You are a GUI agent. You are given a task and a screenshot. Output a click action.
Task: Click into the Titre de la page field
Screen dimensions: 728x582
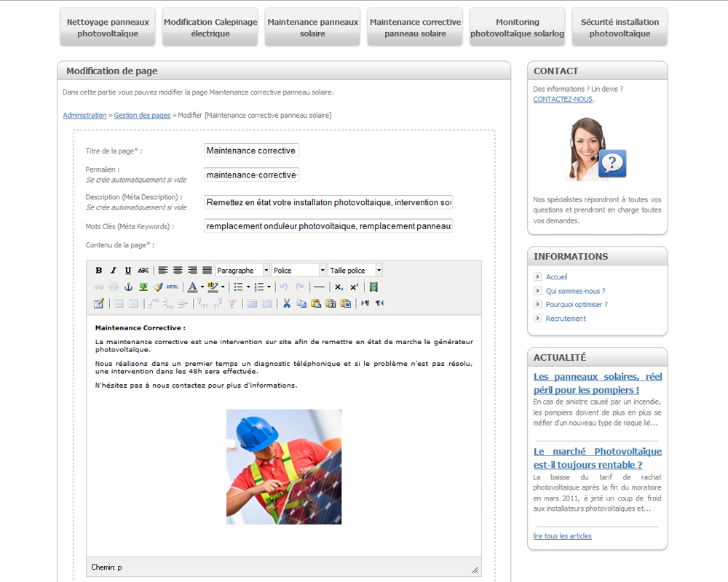(251, 151)
